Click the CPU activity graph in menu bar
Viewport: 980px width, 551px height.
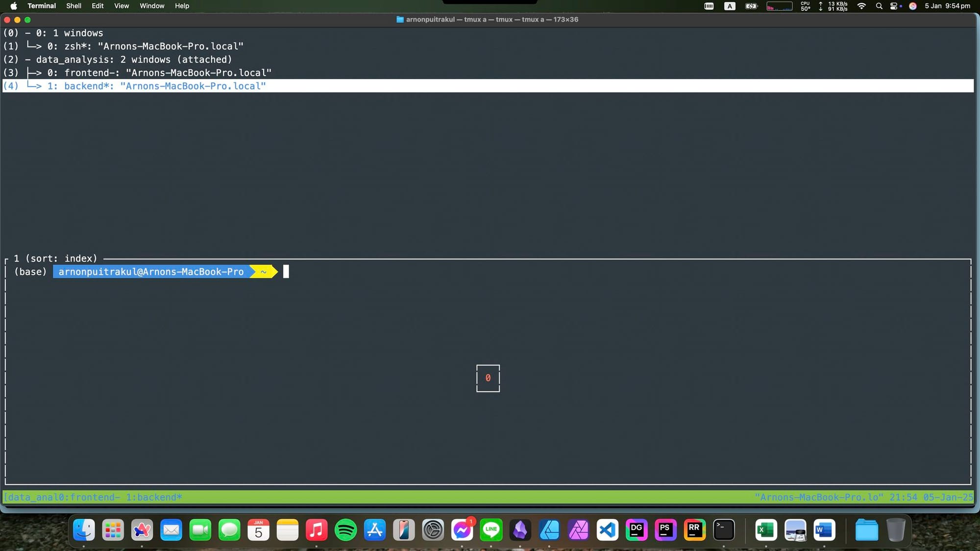click(779, 6)
